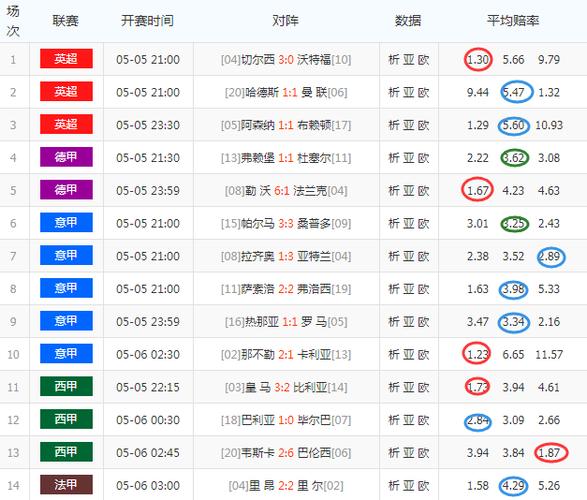Screen dimensions: 587x500
Task: Select the purple 德甲 tag in row 4
Action: 66,157
